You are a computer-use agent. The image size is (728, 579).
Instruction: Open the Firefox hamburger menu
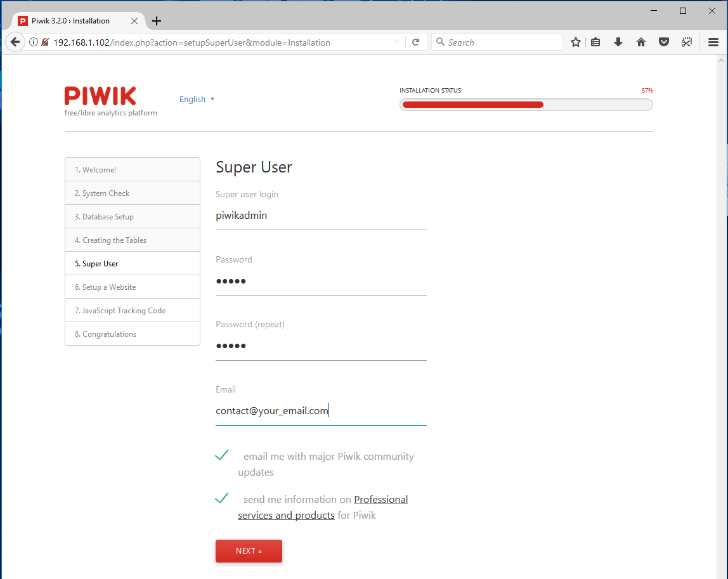click(713, 42)
